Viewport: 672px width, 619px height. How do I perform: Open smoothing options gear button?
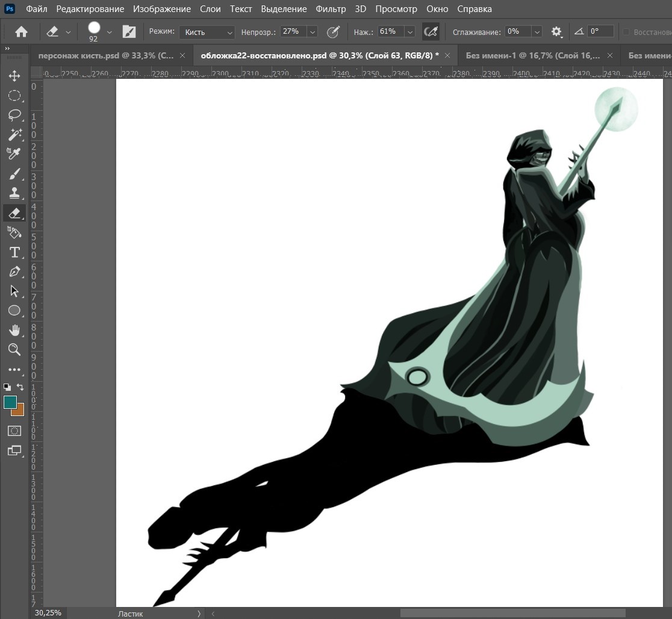point(556,32)
